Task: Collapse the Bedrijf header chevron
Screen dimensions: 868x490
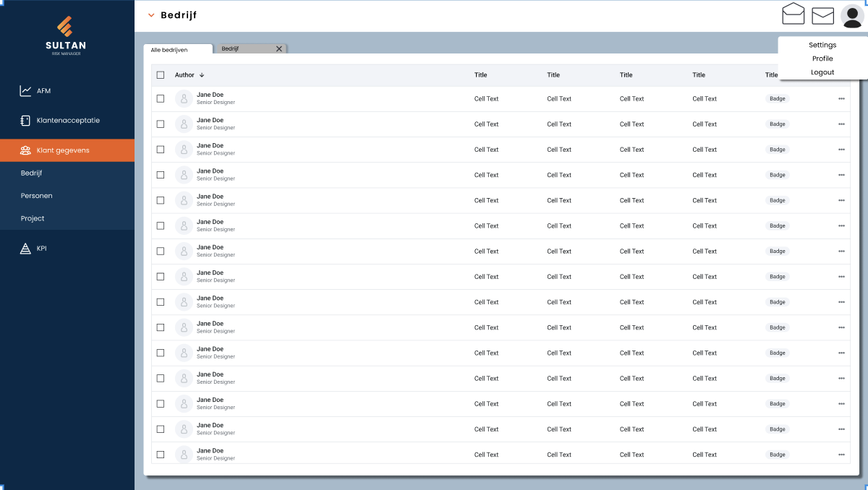Action: pyautogui.click(x=151, y=15)
